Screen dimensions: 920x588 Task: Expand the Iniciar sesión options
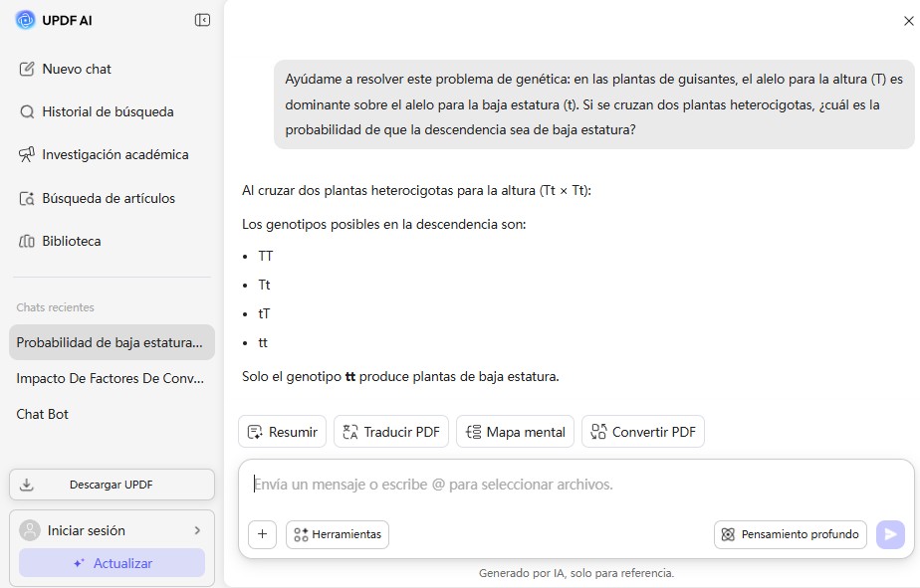coord(198,530)
